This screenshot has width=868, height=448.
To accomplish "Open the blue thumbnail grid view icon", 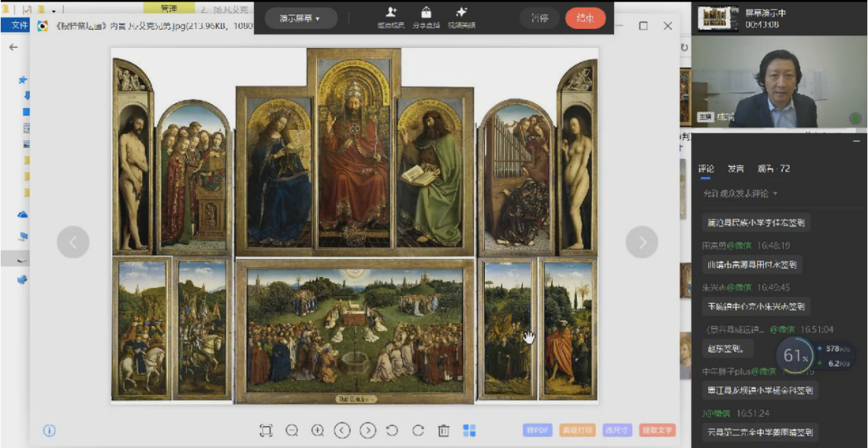I will coord(470,431).
